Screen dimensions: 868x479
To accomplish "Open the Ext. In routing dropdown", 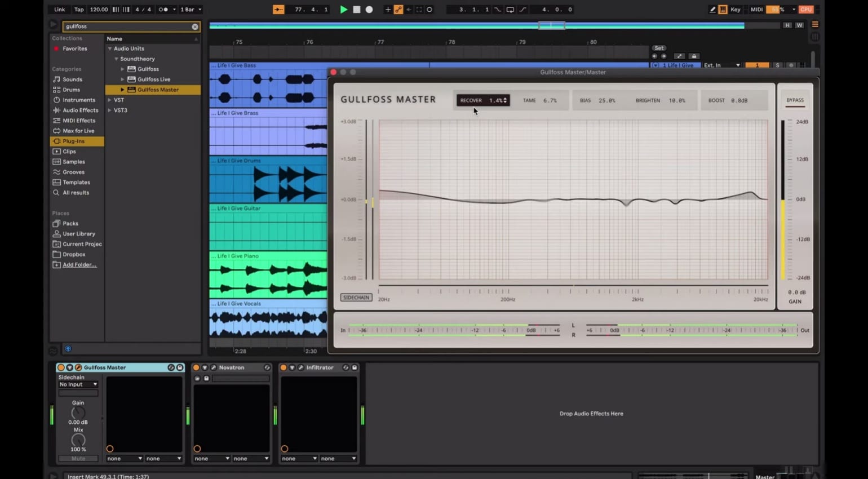I will (721, 65).
